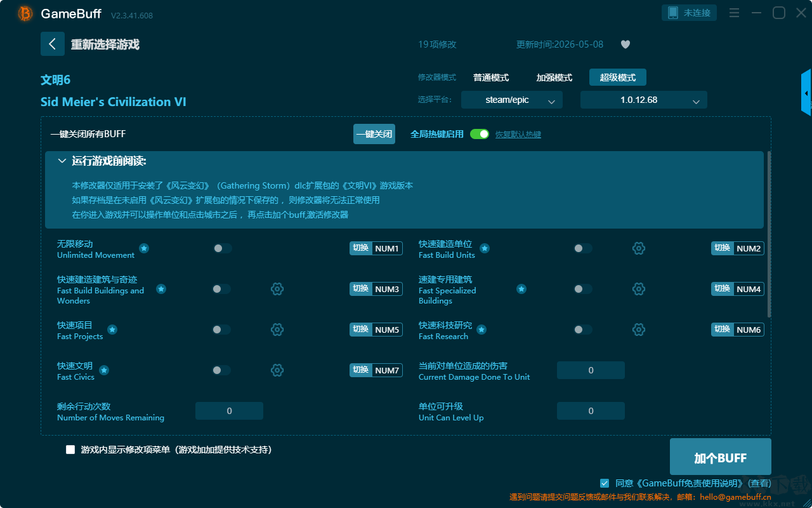This screenshot has height=508, width=812.
Task: Toggle Fast Projects switch
Action: (x=222, y=330)
